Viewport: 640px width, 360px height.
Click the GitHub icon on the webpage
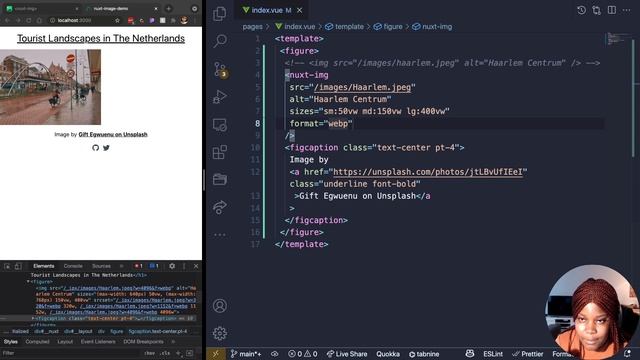point(96,148)
